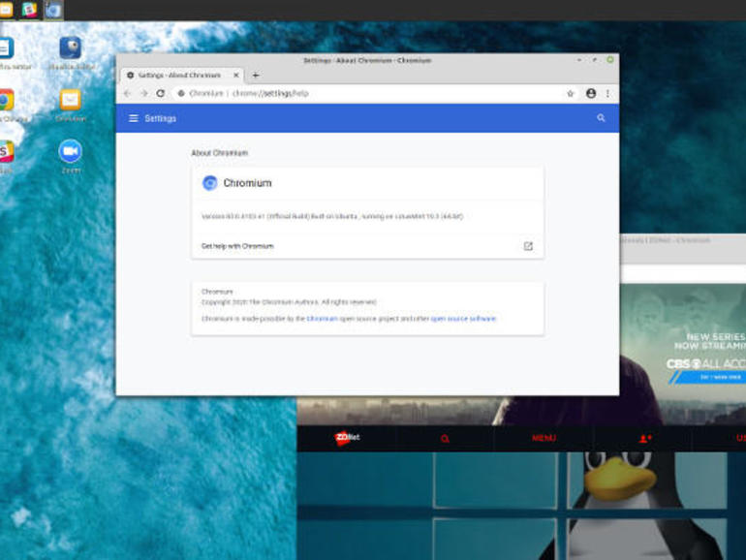Click the site info icon beside Chromium

point(181,93)
